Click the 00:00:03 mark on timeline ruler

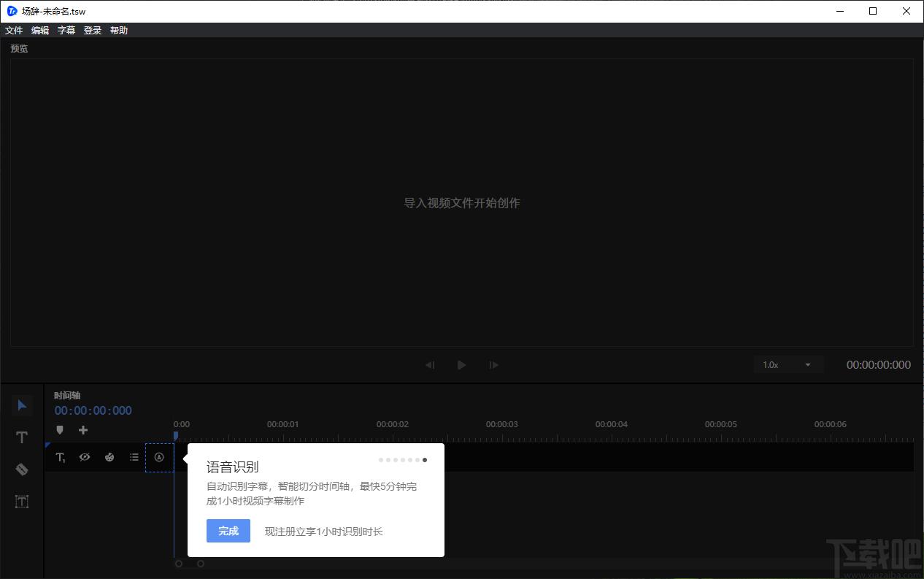502,425
